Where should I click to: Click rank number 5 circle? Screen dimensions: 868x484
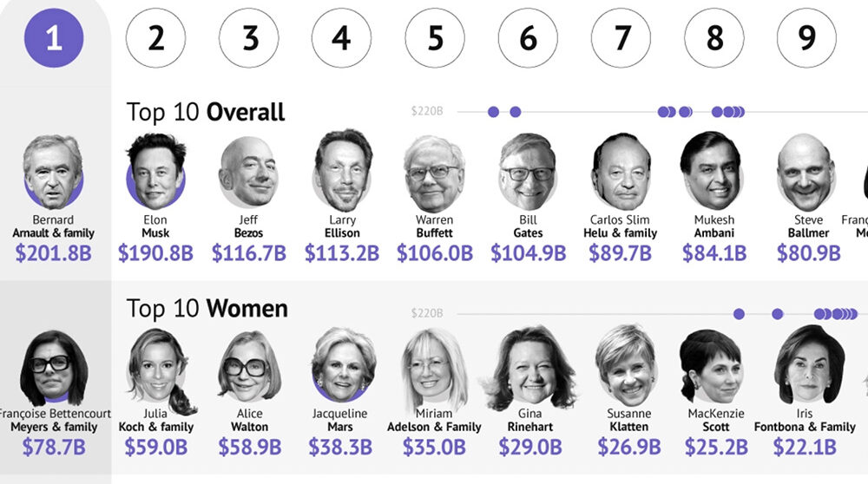coord(435,37)
